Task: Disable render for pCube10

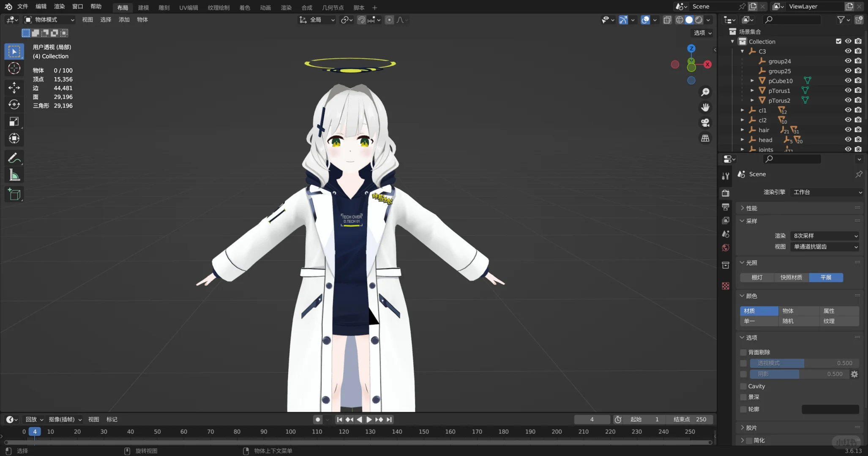Action: pos(858,81)
